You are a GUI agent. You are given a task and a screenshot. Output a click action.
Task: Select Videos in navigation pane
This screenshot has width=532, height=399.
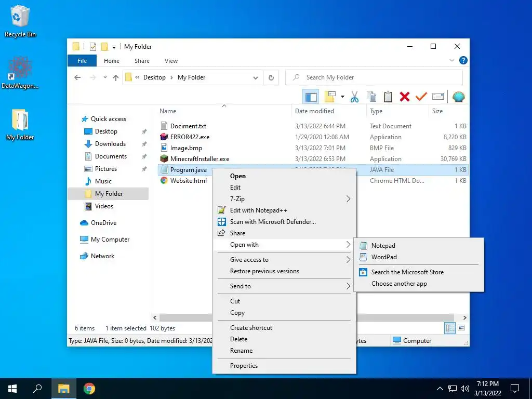pyautogui.click(x=104, y=206)
